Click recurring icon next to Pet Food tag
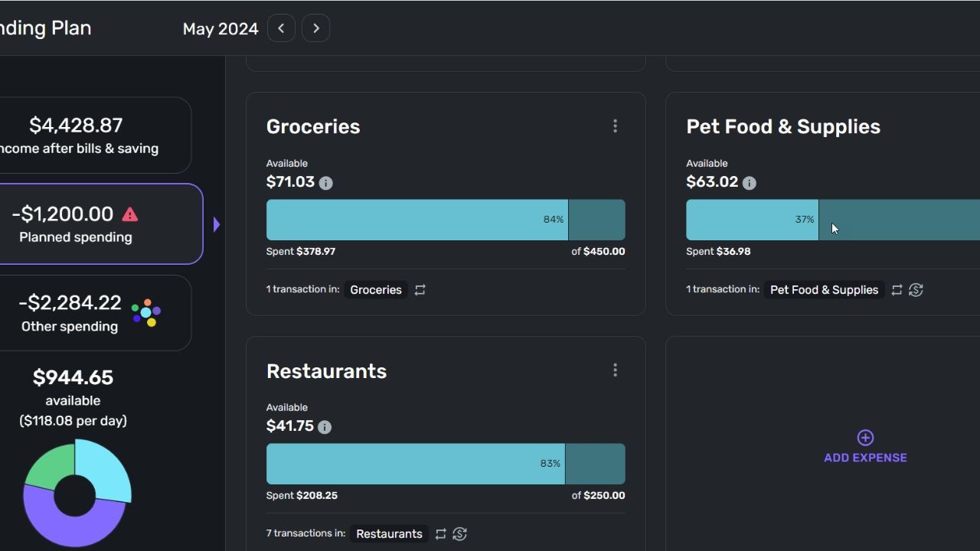 pos(897,290)
